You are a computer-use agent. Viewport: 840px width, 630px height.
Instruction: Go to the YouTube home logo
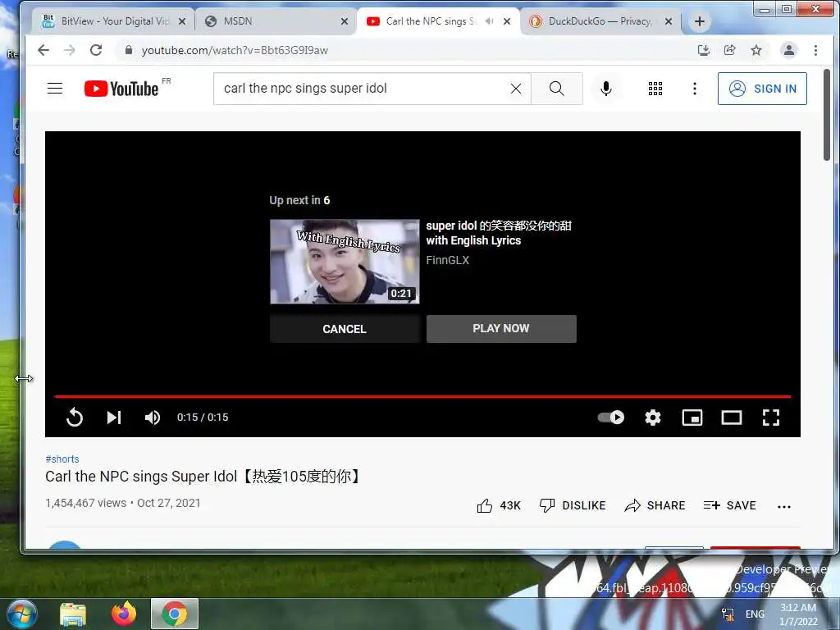121,89
